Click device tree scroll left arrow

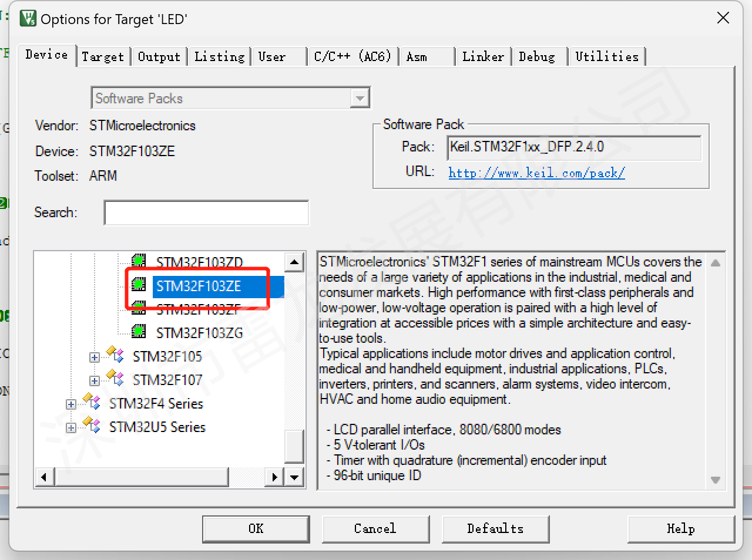(45, 477)
